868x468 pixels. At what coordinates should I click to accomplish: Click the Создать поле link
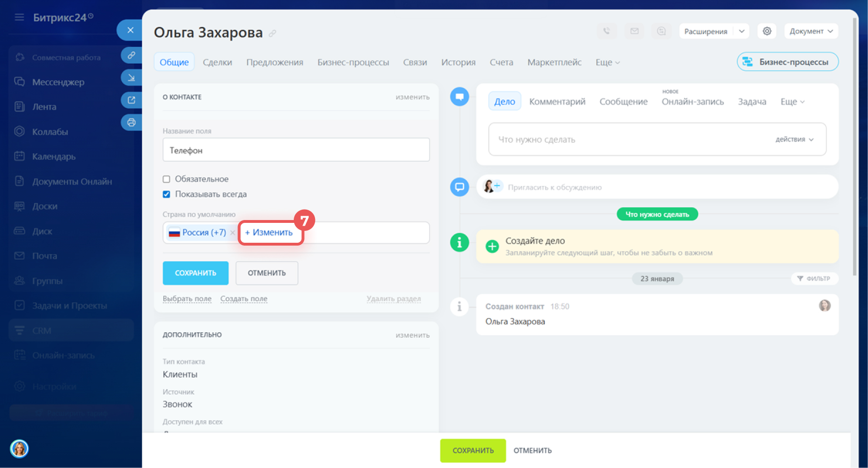click(x=244, y=299)
